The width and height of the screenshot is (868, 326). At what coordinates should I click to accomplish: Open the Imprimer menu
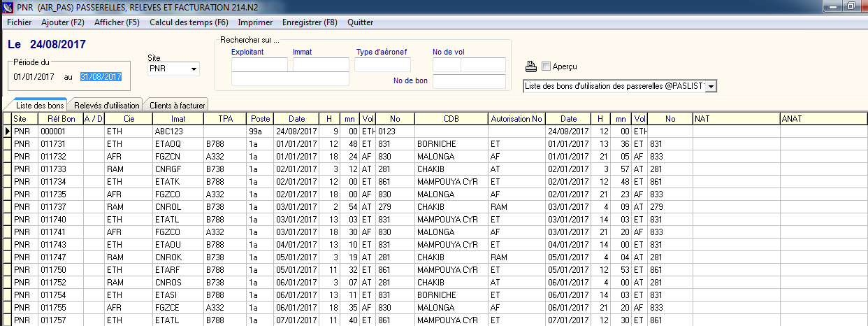[x=255, y=22]
